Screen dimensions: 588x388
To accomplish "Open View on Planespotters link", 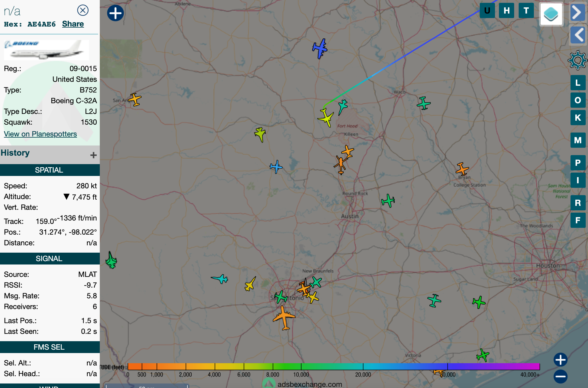I will coord(40,134).
